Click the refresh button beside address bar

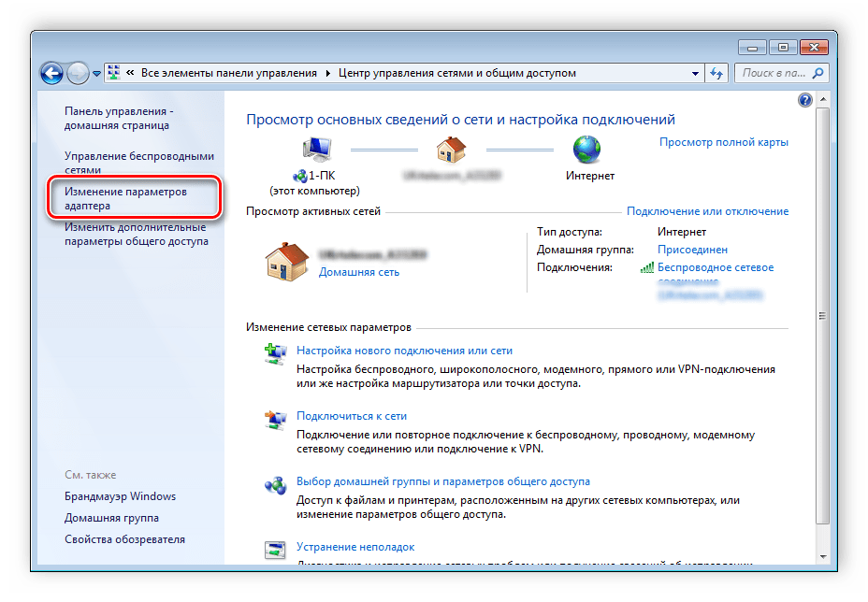pyautogui.click(x=716, y=73)
